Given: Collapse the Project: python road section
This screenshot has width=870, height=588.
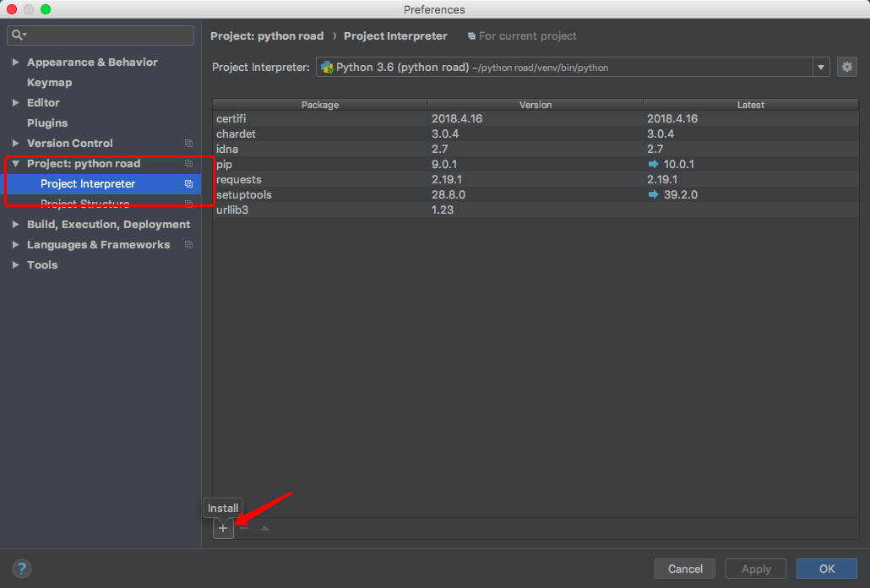Looking at the screenshot, I should point(15,164).
